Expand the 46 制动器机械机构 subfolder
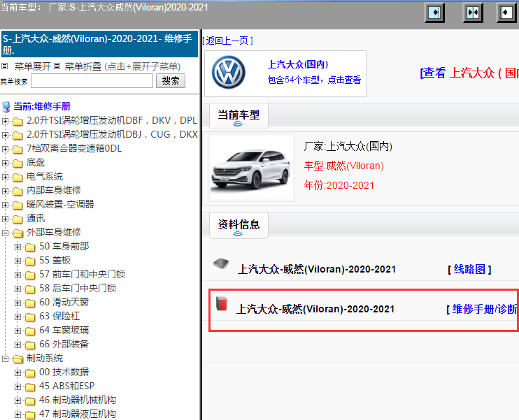 [18, 400]
